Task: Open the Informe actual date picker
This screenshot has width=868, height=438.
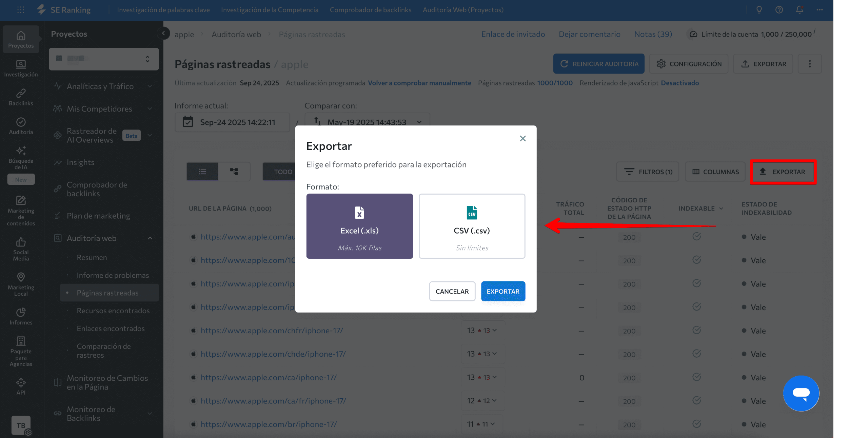Action: coord(232,122)
